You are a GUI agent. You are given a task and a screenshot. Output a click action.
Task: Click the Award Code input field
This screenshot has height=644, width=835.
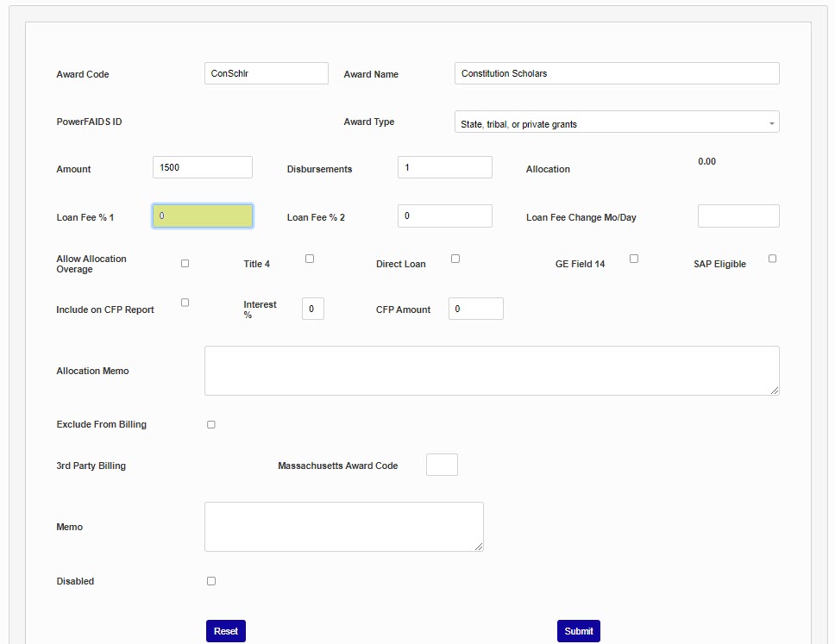[266, 73]
